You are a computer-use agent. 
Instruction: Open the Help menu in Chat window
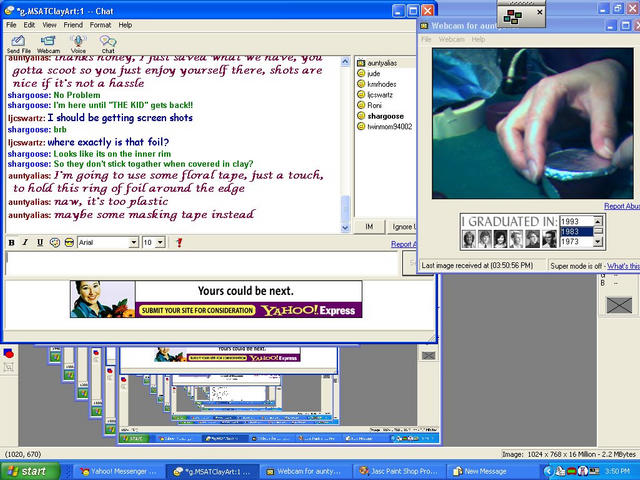coord(125,25)
